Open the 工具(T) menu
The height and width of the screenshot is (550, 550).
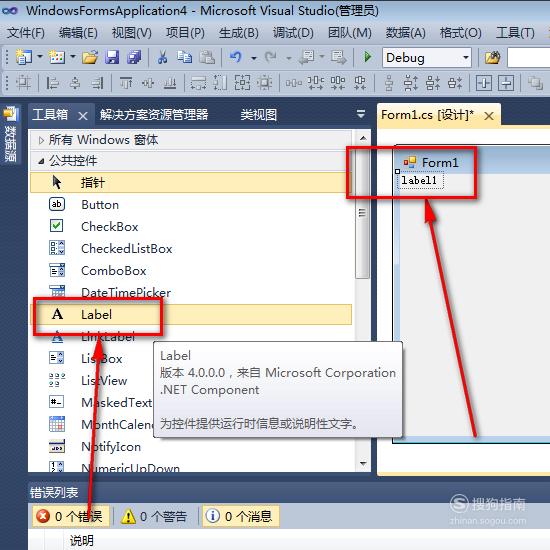click(515, 33)
